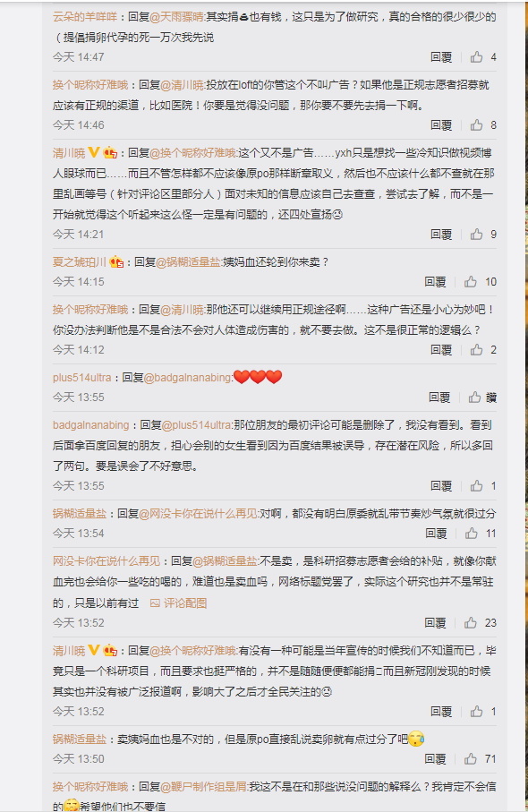
Task: Click 回复 on the 13:50 comment
Action: 435,758
